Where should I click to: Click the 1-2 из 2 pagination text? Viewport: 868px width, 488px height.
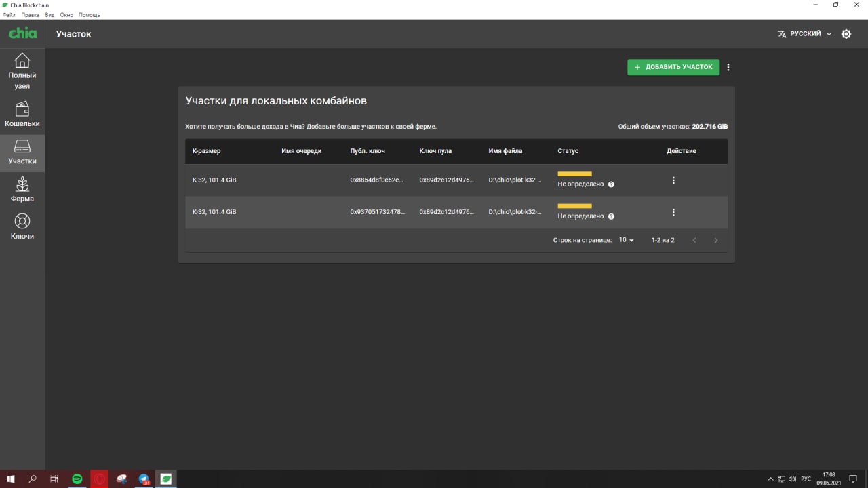pyautogui.click(x=663, y=240)
